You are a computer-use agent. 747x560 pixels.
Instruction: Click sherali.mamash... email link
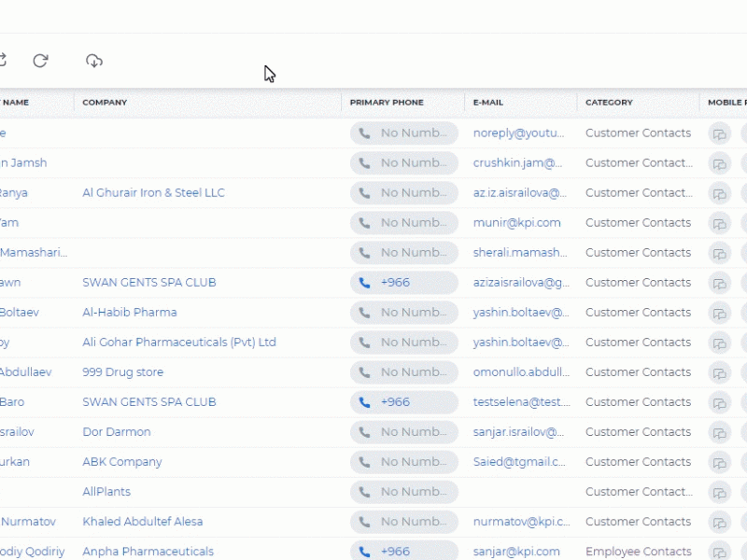pyautogui.click(x=520, y=252)
